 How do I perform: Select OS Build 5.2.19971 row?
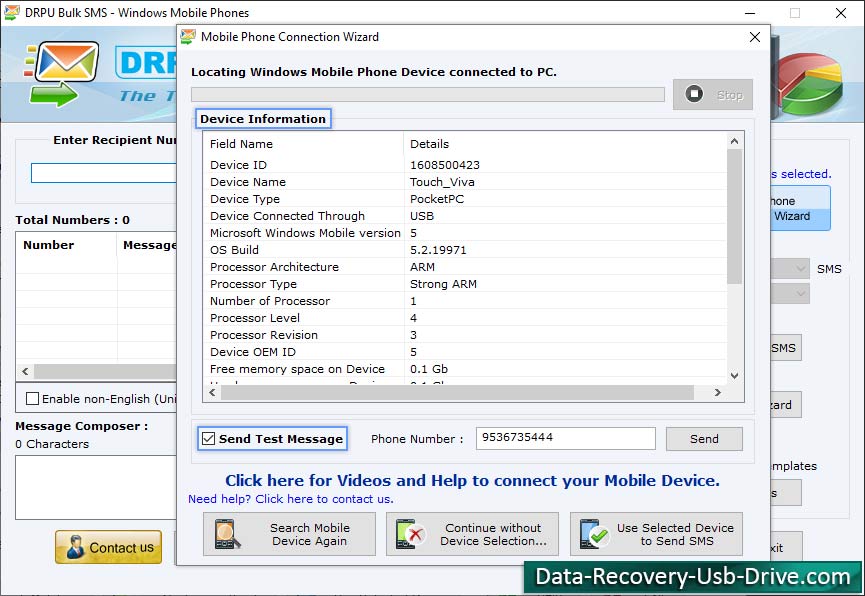click(x=465, y=250)
